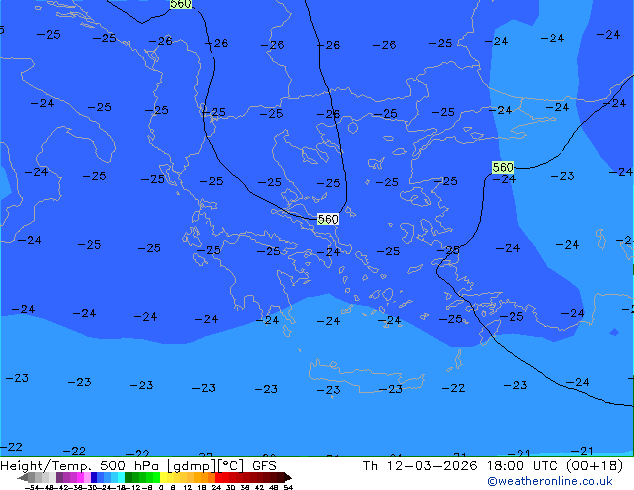Viewport: 634px width, 490px height.
Task: Click the 560 contour label beside the light-blue band
Action: pos(503,167)
